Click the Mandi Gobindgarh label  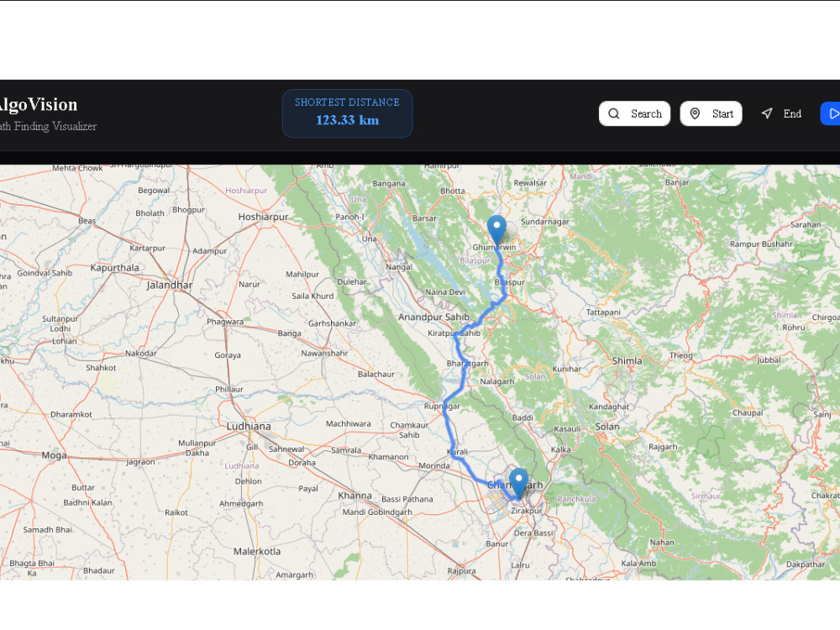pyautogui.click(x=377, y=512)
